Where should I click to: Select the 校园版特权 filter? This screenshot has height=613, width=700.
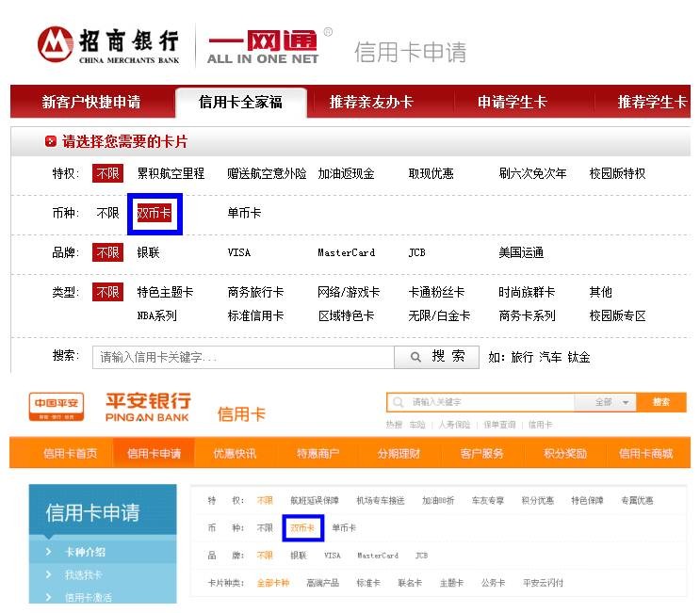[617, 173]
